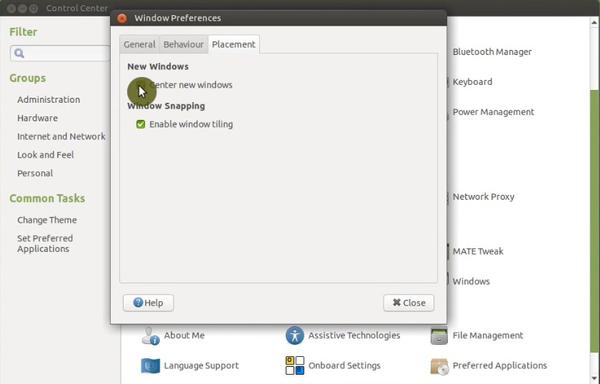Disable the Enable window tiling checkbox
Screen dimensions: 600x384
(141, 124)
